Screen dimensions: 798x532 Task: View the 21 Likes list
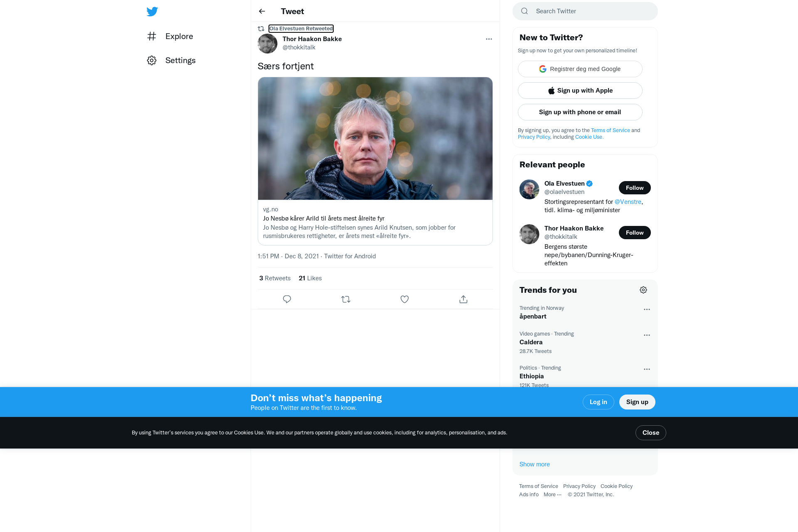(x=310, y=278)
